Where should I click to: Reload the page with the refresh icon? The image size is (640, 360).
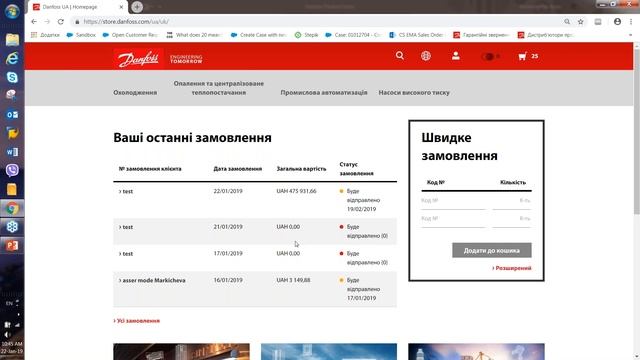coord(61,22)
